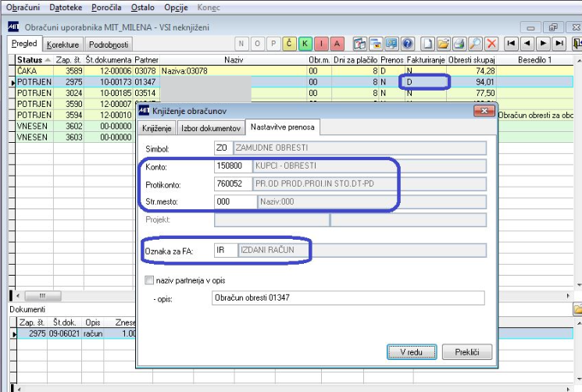Viewport: 582px width, 392px height.
Task: Click the Konto field 150800
Action: [233, 166]
